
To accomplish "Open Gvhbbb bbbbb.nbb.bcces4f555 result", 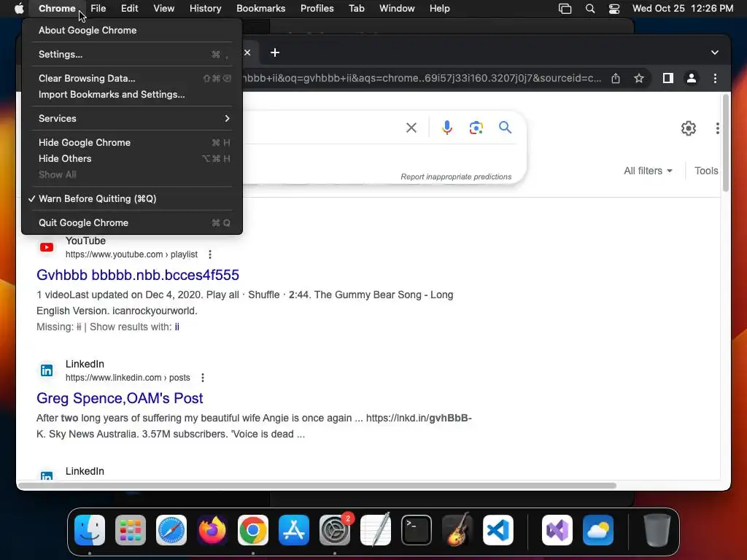I will click(138, 275).
